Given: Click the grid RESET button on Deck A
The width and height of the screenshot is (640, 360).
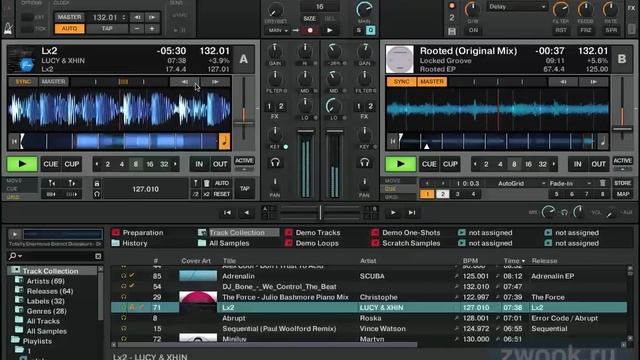Looking at the screenshot, I should click(222, 194).
